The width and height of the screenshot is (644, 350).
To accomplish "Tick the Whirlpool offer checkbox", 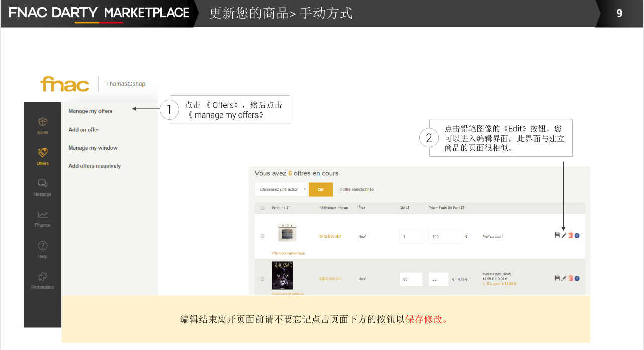I will tap(262, 236).
